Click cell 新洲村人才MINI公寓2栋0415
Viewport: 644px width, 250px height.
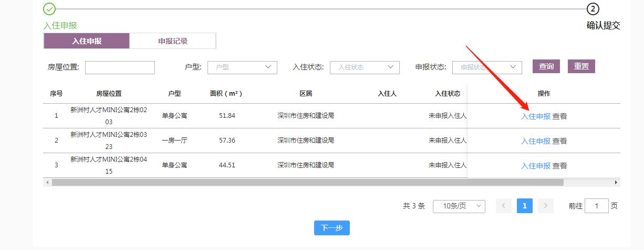pyautogui.click(x=109, y=165)
